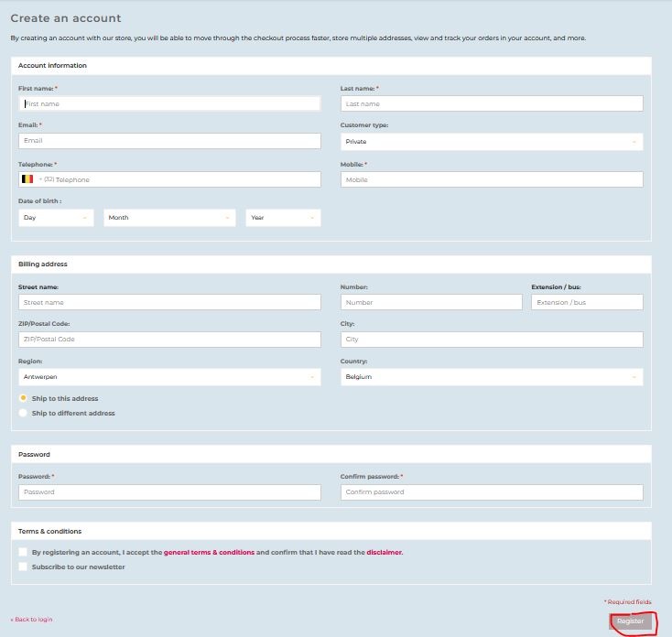
Task: Click the Extension / bus field
Action: (587, 302)
